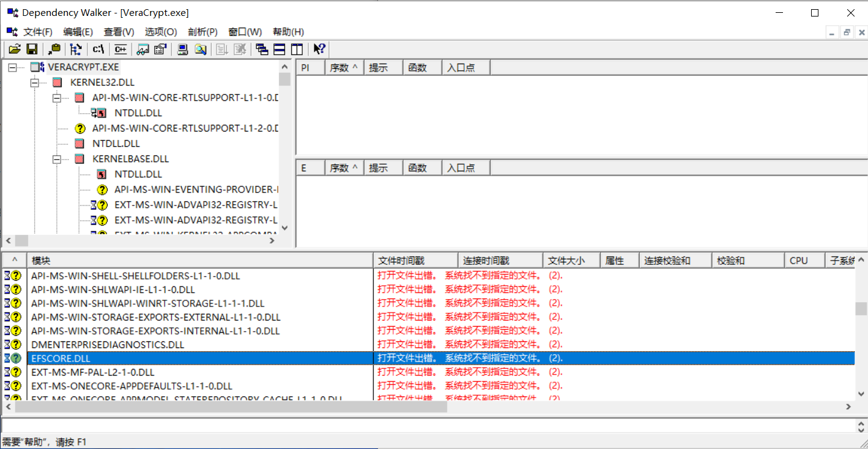This screenshot has width=868, height=449.
Task: Click module tree vertical scrollbar down arrow
Action: [284, 228]
